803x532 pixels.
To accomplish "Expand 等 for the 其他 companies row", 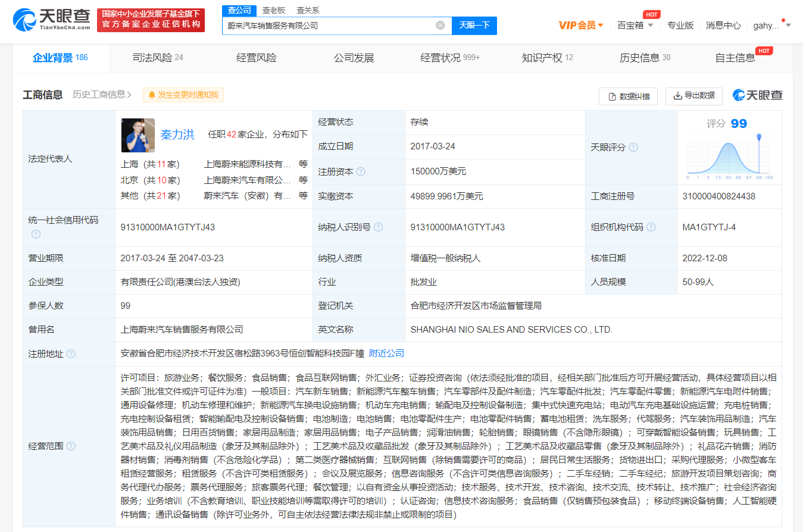I will [304, 196].
